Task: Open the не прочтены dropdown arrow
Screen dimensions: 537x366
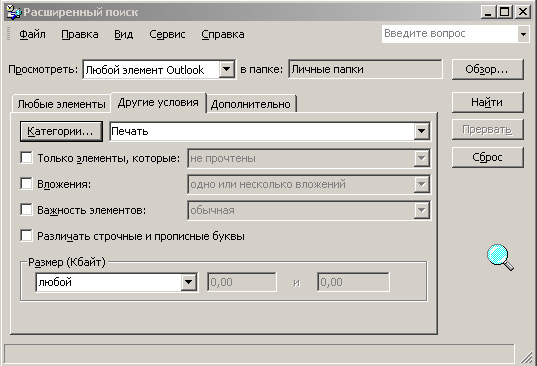Action: click(421, 158)
